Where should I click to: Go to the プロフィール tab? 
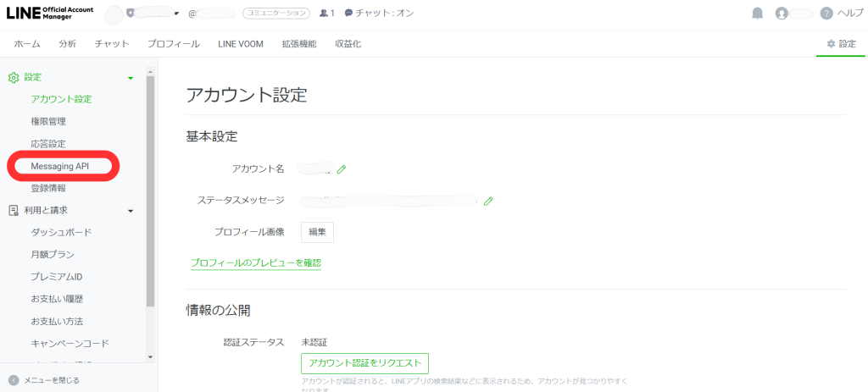click(173, 44)
